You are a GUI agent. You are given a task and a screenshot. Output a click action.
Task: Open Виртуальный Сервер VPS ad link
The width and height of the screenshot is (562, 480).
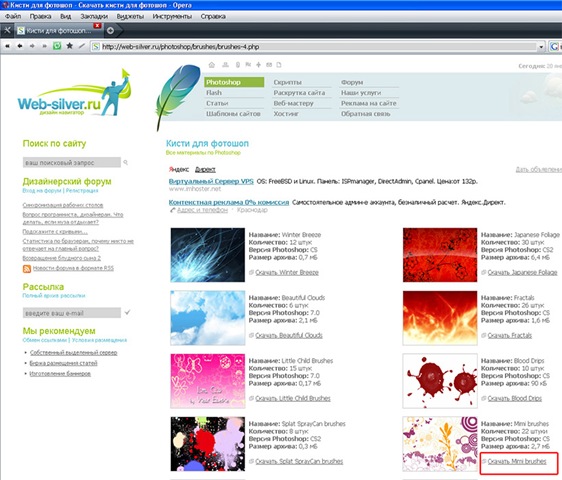[x=211, y=181]
